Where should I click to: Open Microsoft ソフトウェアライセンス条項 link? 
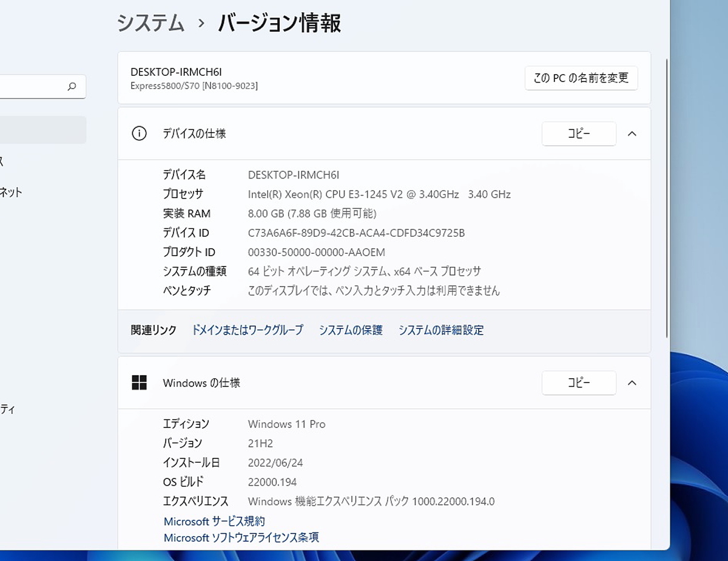pos(241,537)
